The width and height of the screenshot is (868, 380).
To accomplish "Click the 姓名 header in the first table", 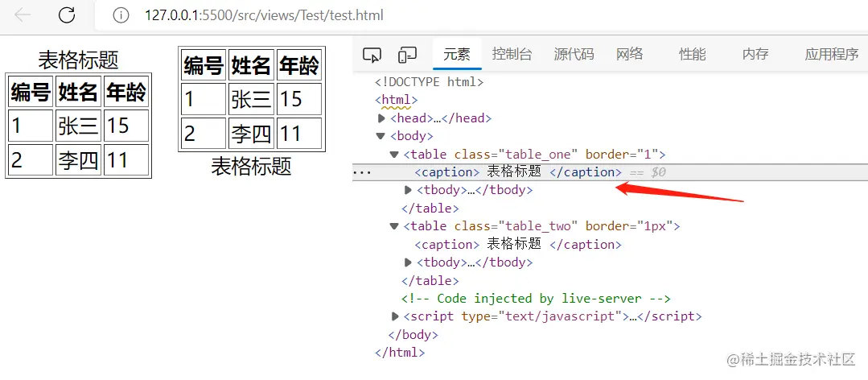I will [78, 92].
